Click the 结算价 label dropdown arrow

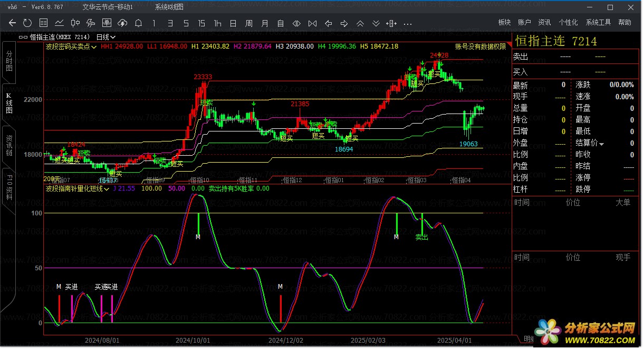[602, 144]
